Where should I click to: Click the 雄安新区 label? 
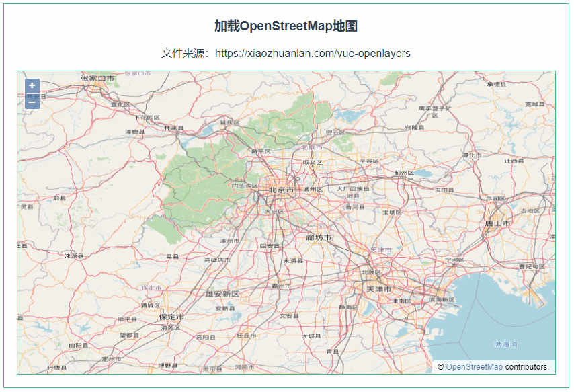[222, 295]
